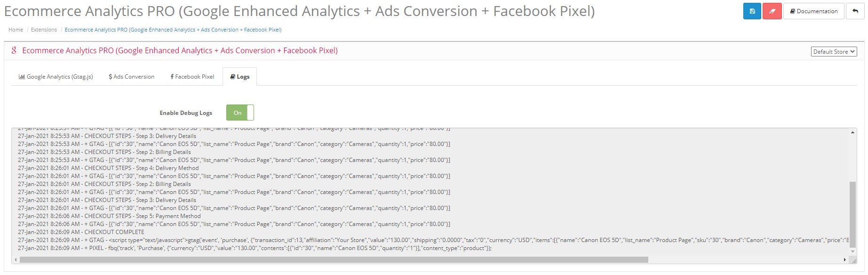The height and width of the screenshot is (275, 868).
Task: Click the Google logo icon in panel heading
Action: (14, 50)
